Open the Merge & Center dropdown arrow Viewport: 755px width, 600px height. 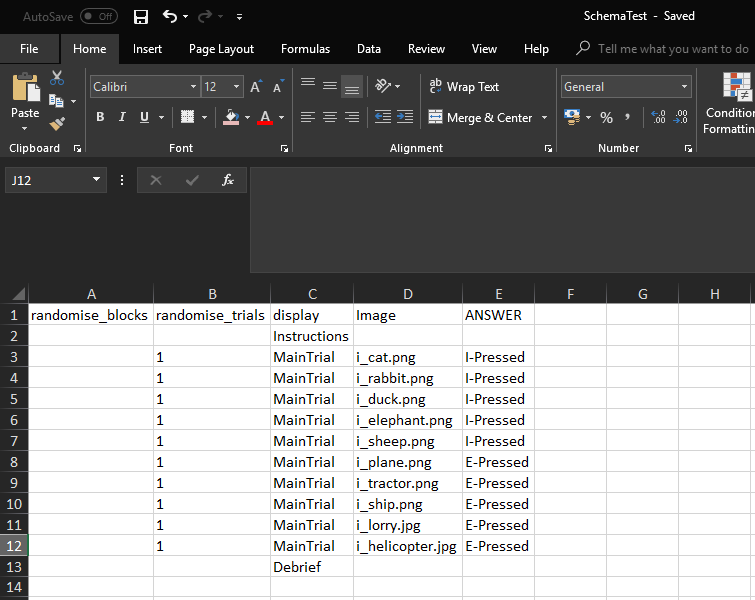point(544,117)
